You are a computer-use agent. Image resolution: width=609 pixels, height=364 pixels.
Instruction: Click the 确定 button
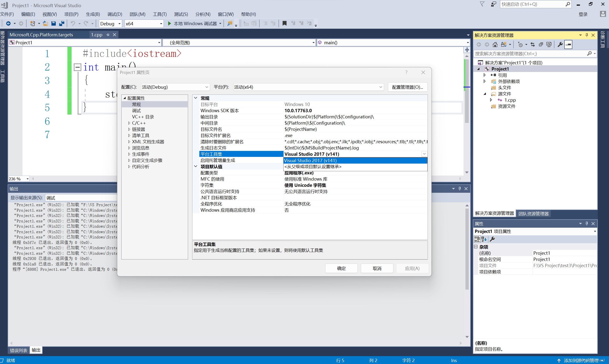[341, 268]
